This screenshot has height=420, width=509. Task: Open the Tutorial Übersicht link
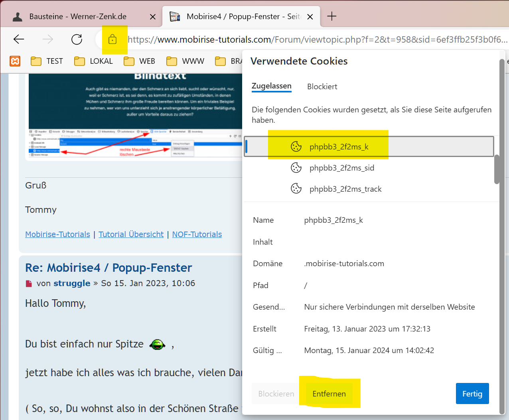coord(131,234)
